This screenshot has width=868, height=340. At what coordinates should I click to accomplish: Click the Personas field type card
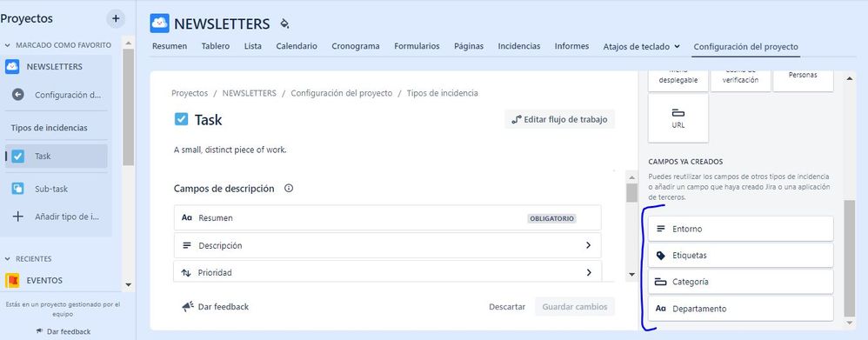[x=803, y=81]
